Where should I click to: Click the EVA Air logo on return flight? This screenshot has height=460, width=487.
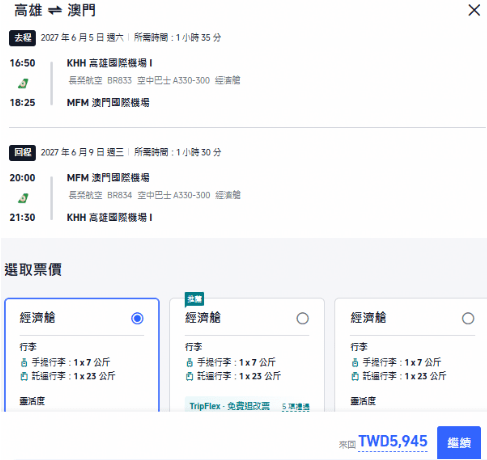click(x=23, y=198)
